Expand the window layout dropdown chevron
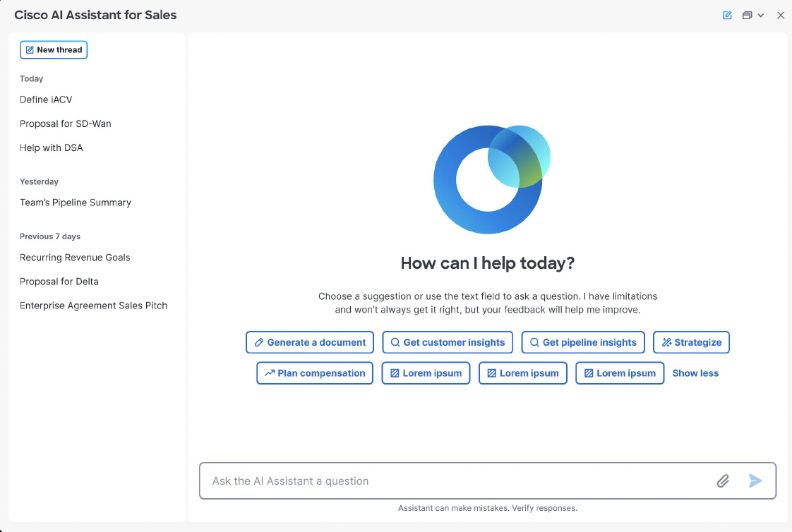 761,16
